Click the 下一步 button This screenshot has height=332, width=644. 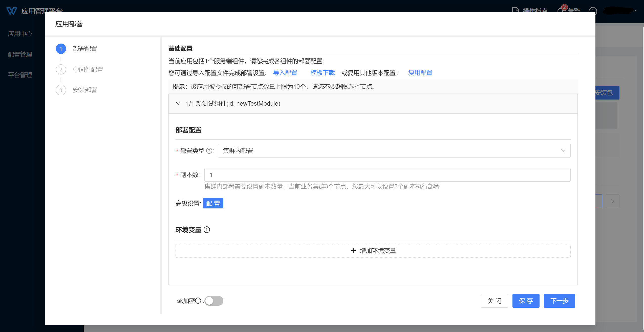click(x=559, y=301)
